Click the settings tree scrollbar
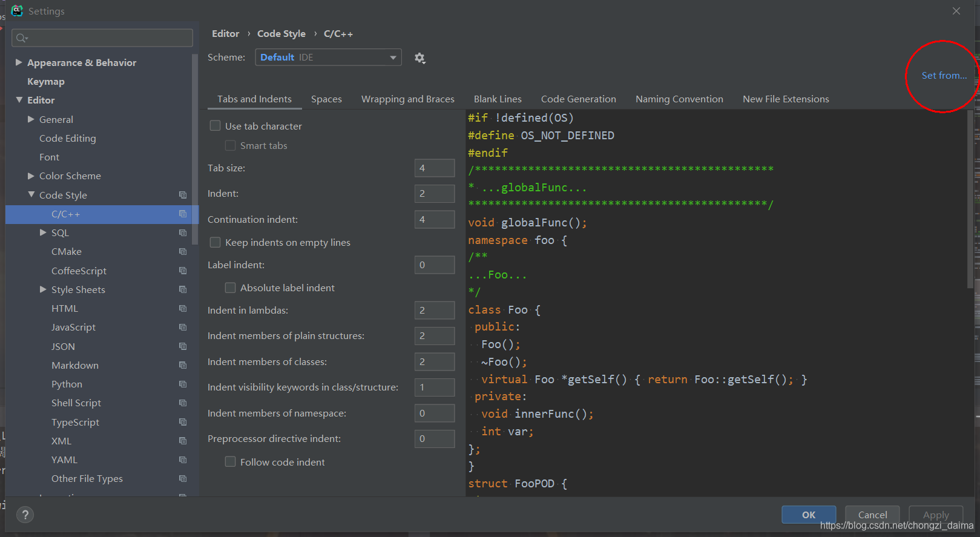The width and height of the screenshot is (980, 537). click(x=195, y=148)
